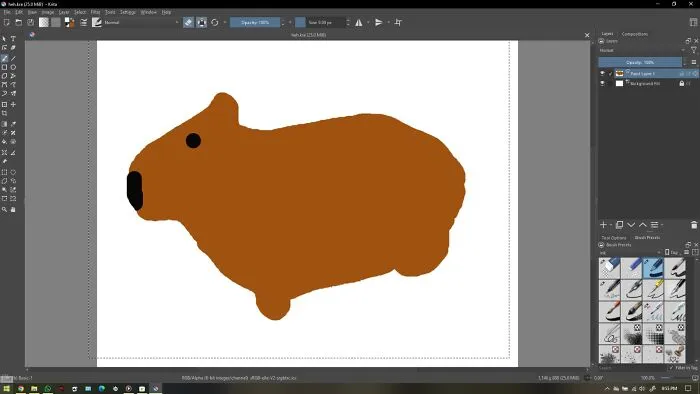Viewport: 700px width, 394px height.
Task: Toggle lock on Paint Layer 1
Action: click(682, 73)
